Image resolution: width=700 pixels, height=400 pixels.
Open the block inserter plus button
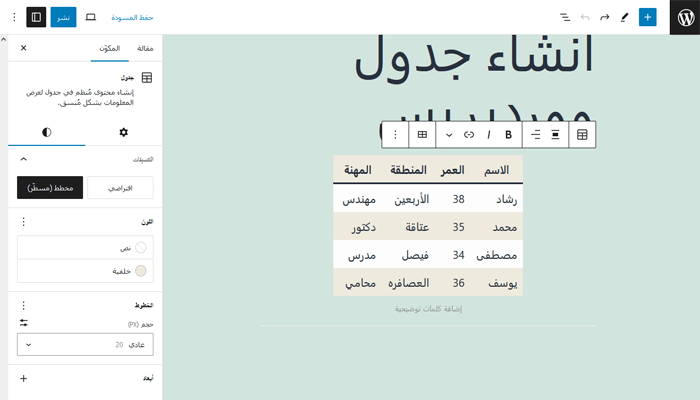(647, 17)
